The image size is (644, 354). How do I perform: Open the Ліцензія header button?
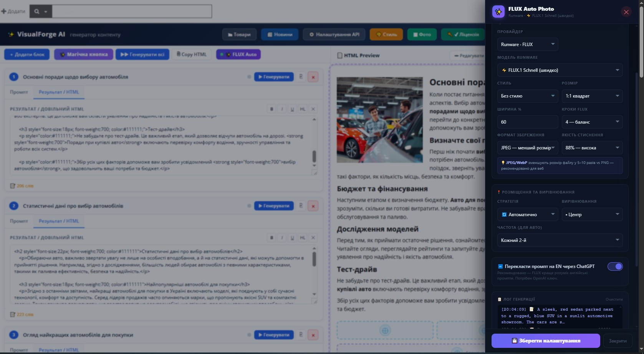tap(463, 35)
